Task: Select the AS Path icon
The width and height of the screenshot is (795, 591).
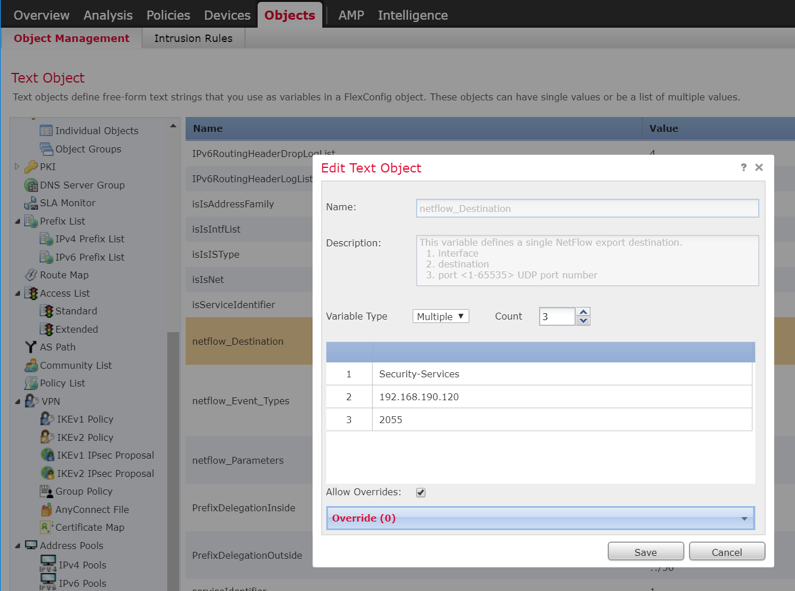Action: coord(31,347)
